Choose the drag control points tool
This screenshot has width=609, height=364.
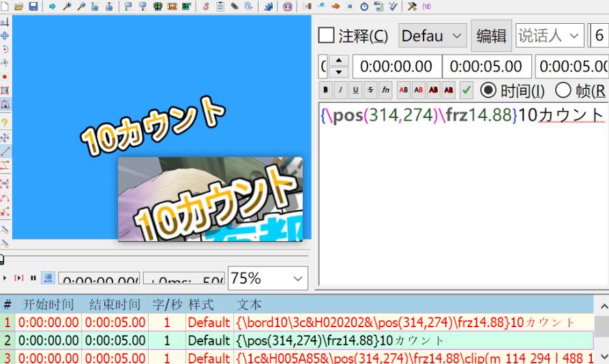click(x=5, y=138)
